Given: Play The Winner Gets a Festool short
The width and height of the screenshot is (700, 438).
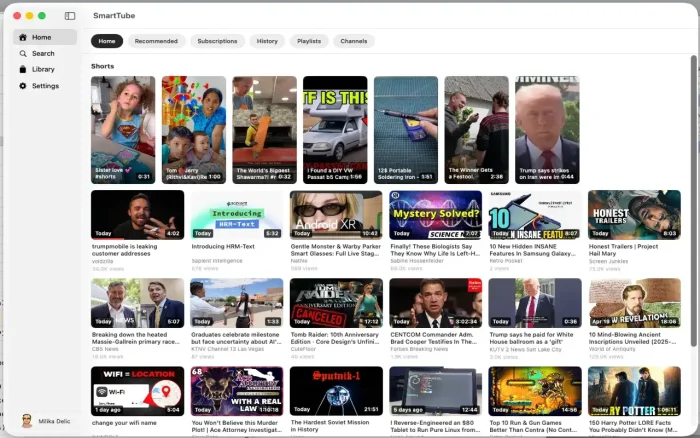Looking at the screenshot, I should (x=476, y=130).
